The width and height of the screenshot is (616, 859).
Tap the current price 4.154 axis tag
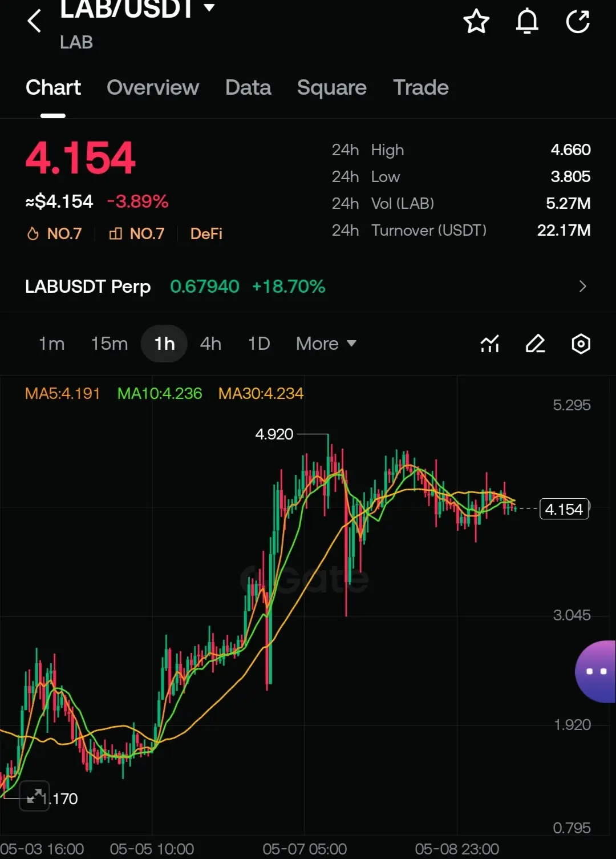point(564,509)
